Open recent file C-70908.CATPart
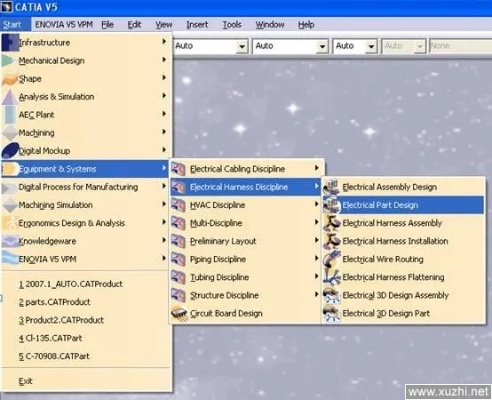 [x=54, y=356]
